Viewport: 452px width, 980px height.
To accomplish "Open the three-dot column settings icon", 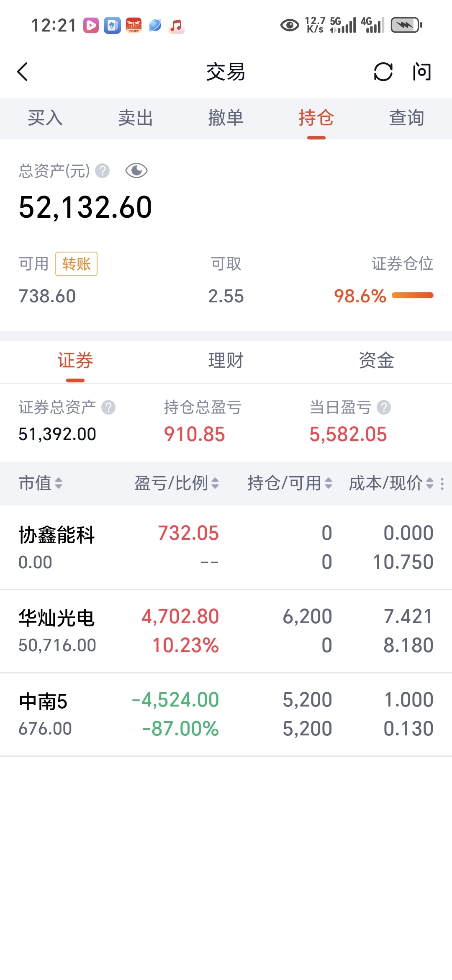I will click(x=442, y=484).
